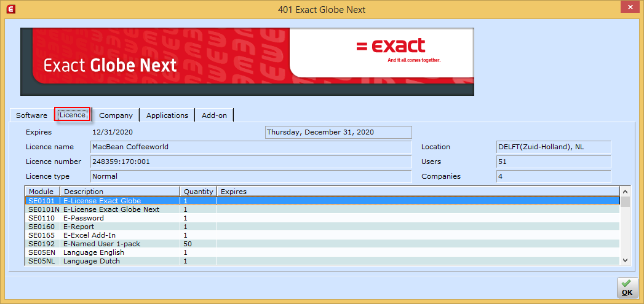
Task: Click the Licence number field
Action: pos(251,162)
